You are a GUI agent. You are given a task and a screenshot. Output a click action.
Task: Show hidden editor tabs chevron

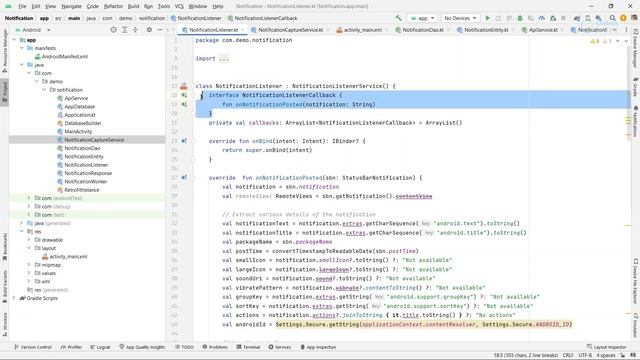(x=615, y=30)
